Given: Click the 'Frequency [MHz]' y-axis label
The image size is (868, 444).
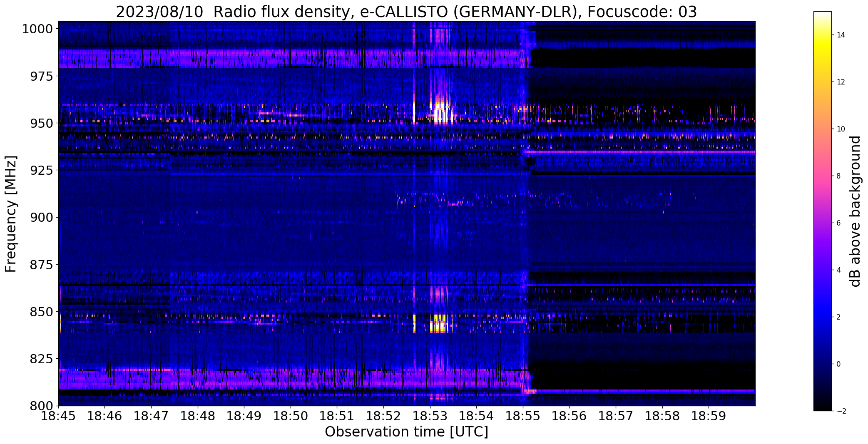Looking at the screenshot, I should [11, 214].
